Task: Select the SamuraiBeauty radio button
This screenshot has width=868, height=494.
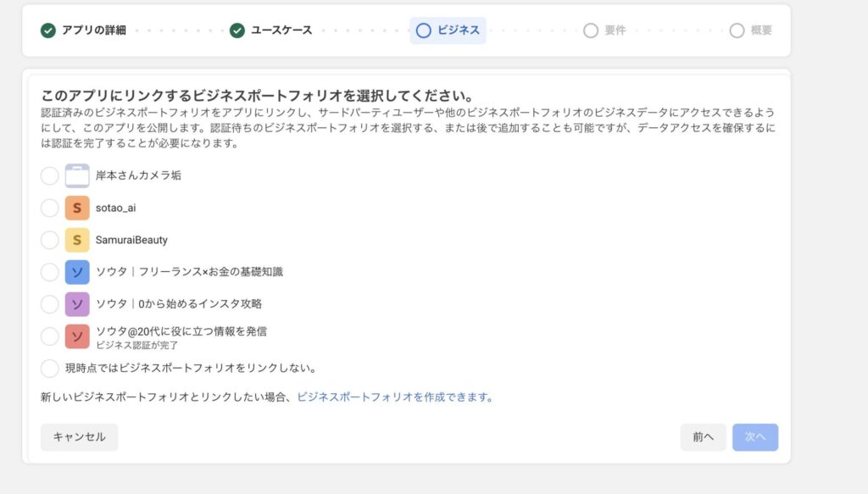Action: pos(50,240)
